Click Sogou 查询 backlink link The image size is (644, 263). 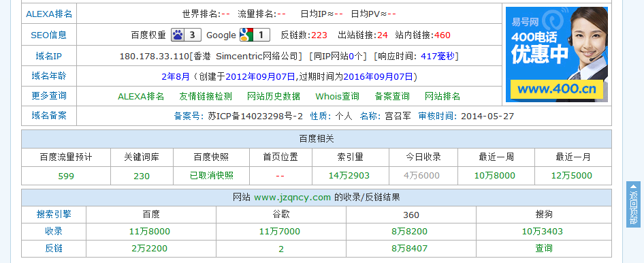click(544, 248)
